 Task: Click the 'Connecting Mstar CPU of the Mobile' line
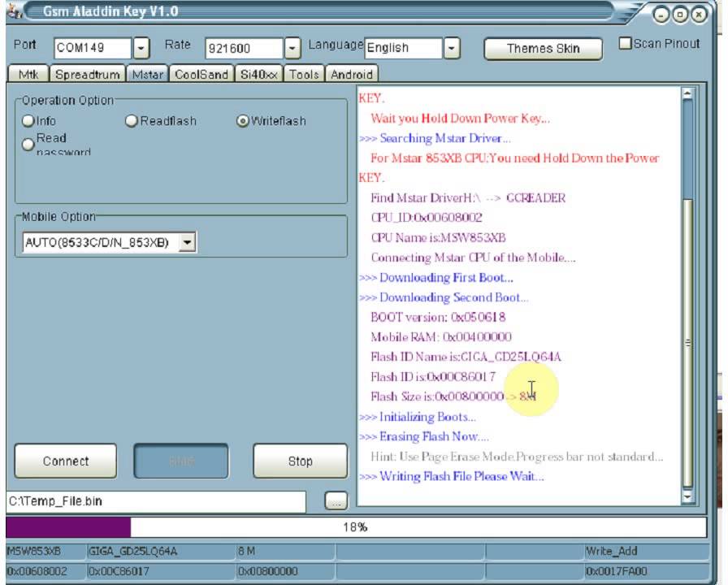pos(473,258)
